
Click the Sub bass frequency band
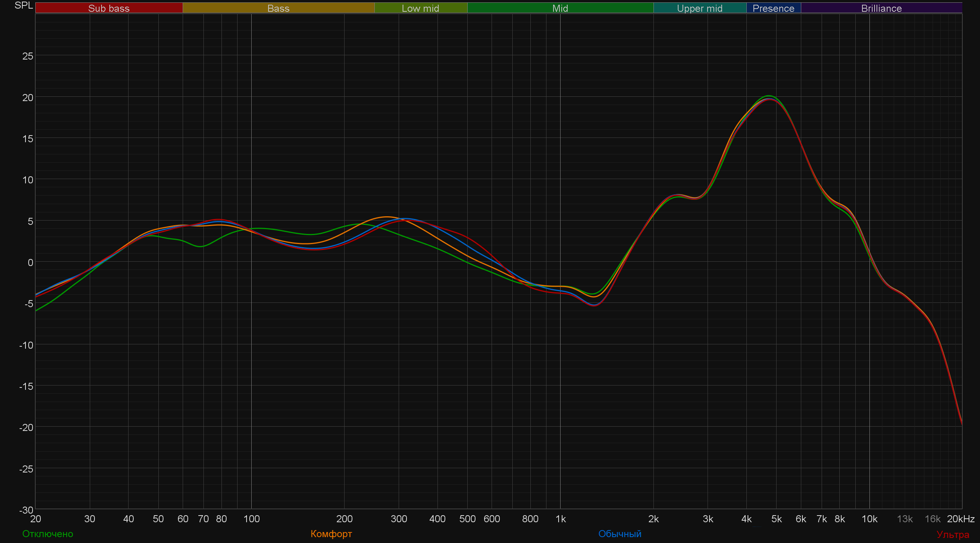[109, 8]
